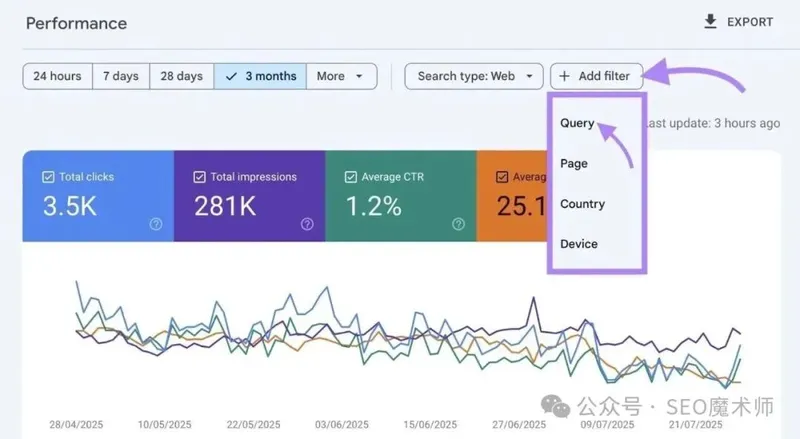
Task: Click the 7 days range button
Action: 121,76
